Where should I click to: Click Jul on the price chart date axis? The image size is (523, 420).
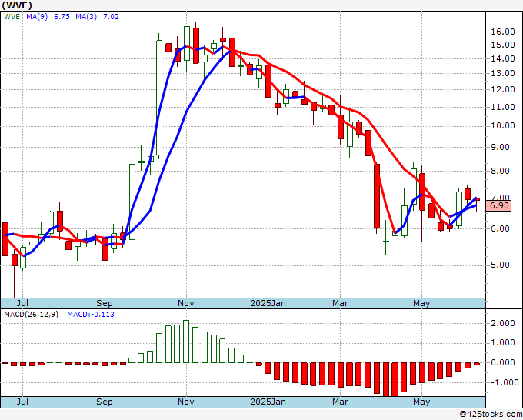tap(22, 303)
